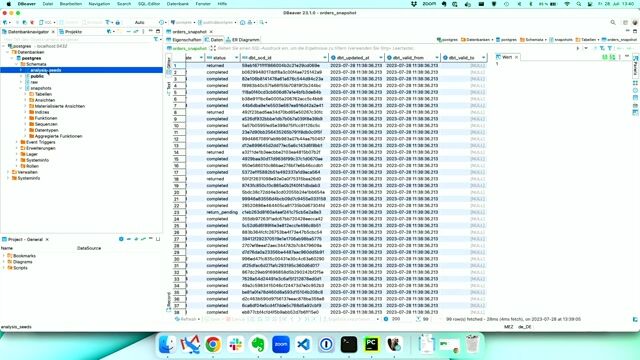Open the Datei menu

(x=48, y=4)
